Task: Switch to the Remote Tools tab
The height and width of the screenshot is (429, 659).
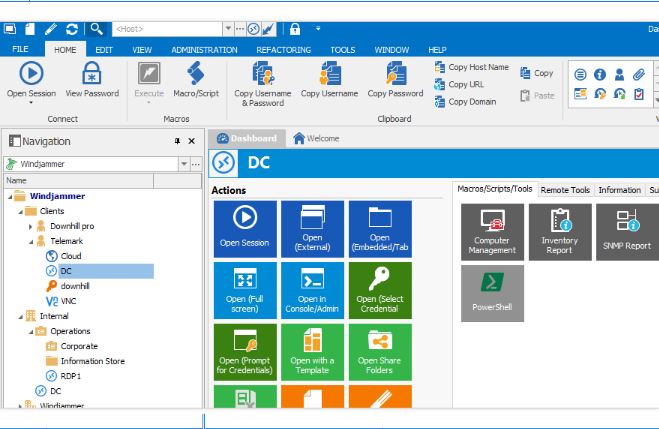Action: tap(565, 190)
